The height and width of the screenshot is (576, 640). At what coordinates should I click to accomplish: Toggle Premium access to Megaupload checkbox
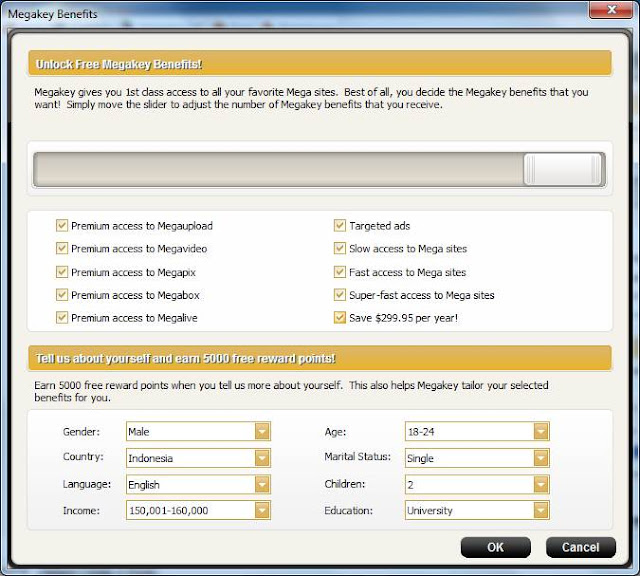pos(62,225)
